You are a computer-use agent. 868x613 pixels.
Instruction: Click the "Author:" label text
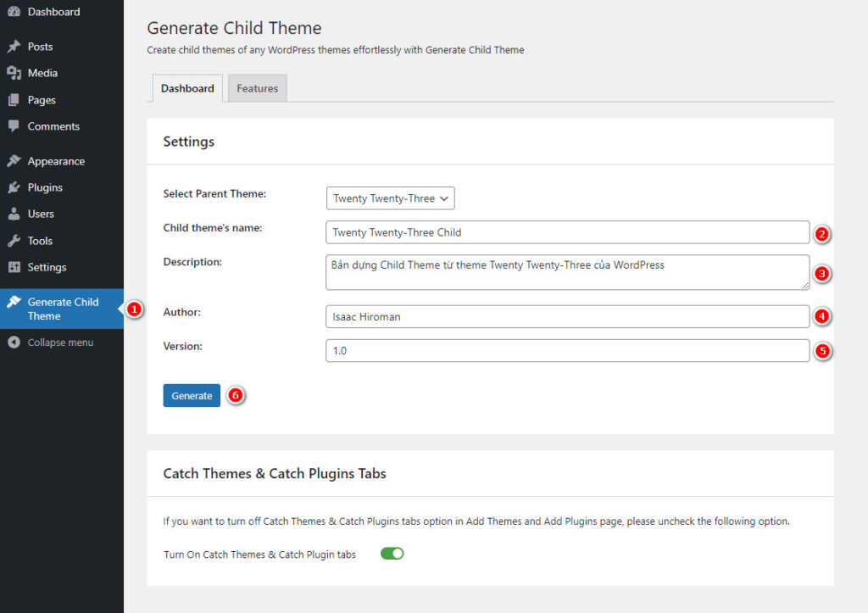(182, 312)
